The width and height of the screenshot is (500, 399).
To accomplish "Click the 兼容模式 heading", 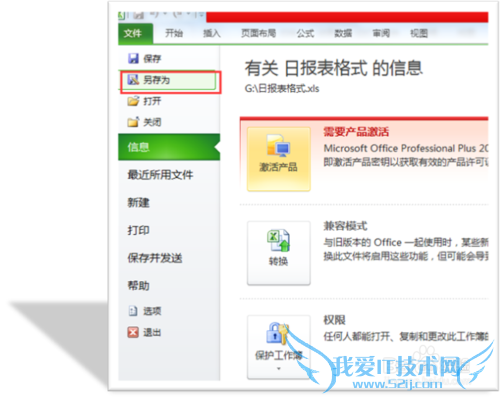I will (345, 226).
